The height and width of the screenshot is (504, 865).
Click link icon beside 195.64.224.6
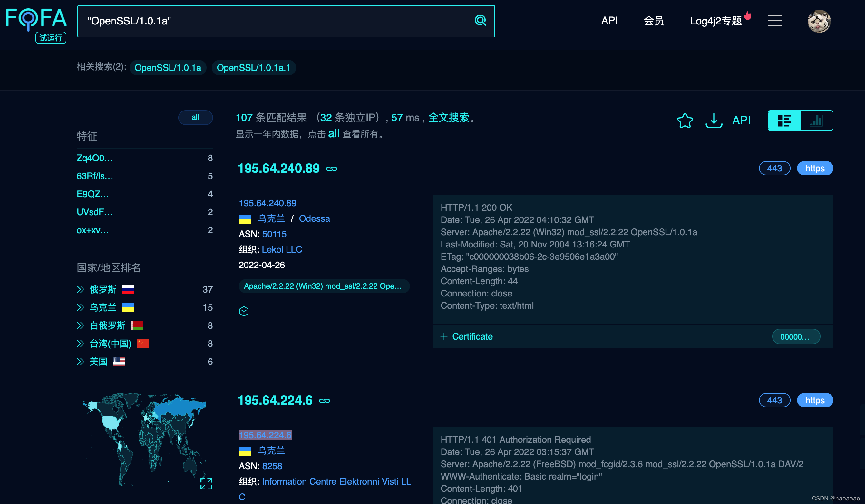324,401
